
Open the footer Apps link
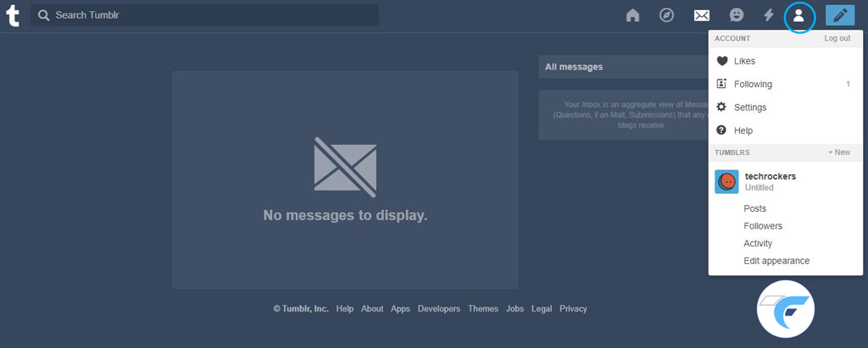tap(400, 309)
